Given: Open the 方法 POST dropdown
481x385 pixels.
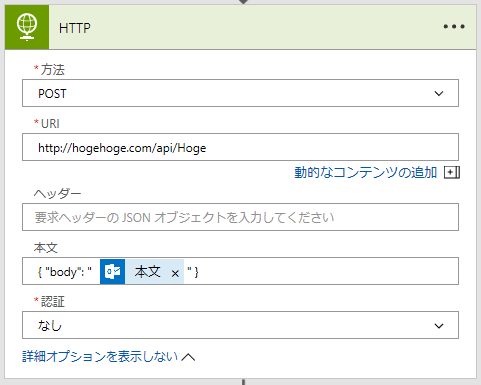Looking at the screenshot, I should pyautogui.click(x=240, y=93).
